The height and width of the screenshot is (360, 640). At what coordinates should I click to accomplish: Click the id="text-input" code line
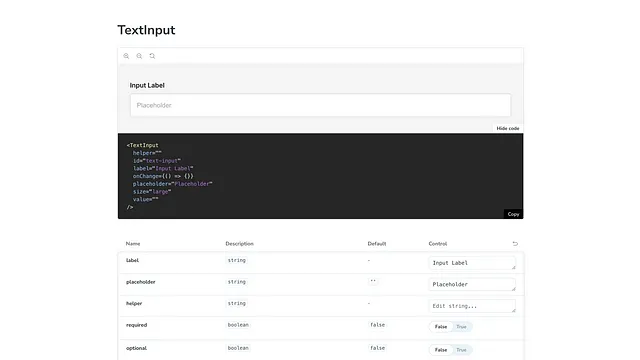(x=157, y=161)
